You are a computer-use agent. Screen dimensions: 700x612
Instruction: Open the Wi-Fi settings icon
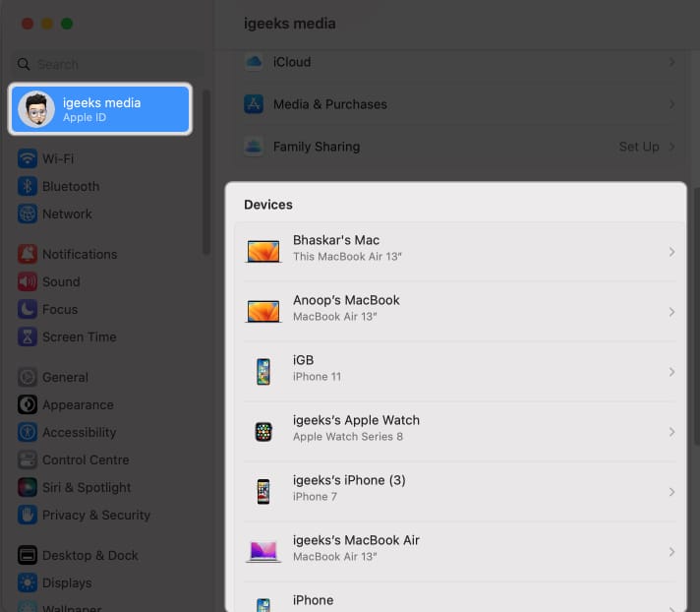click(x=28, y=158)
